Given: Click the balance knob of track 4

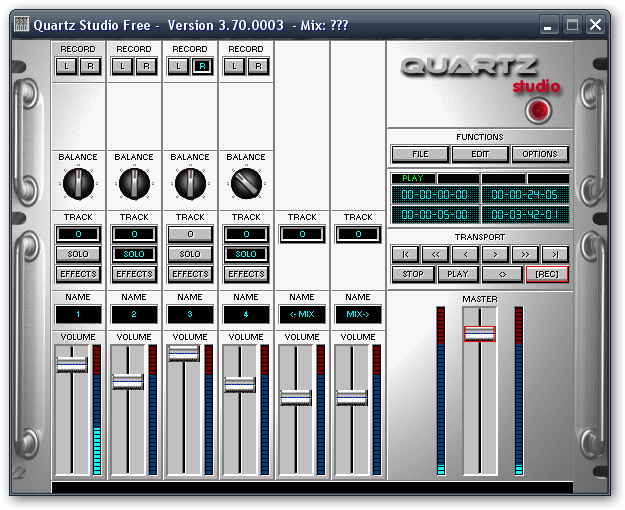Looking at the screenshot, I should tap(246, 184).
